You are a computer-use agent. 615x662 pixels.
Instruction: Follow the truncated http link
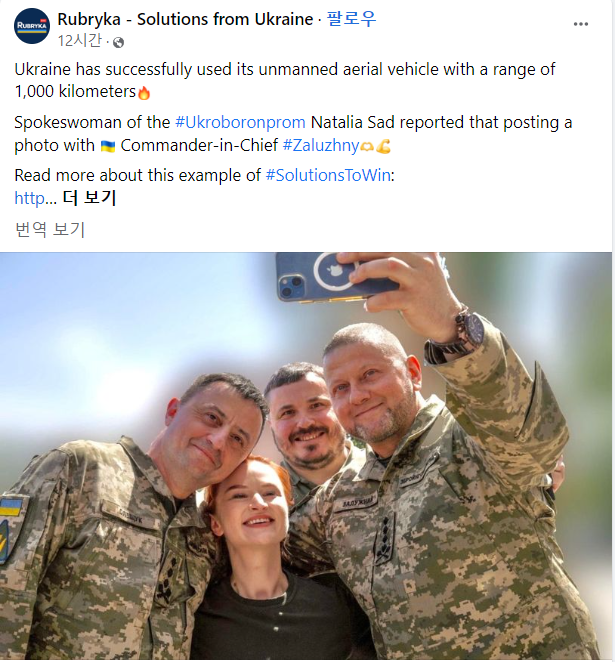click(35, 198)
